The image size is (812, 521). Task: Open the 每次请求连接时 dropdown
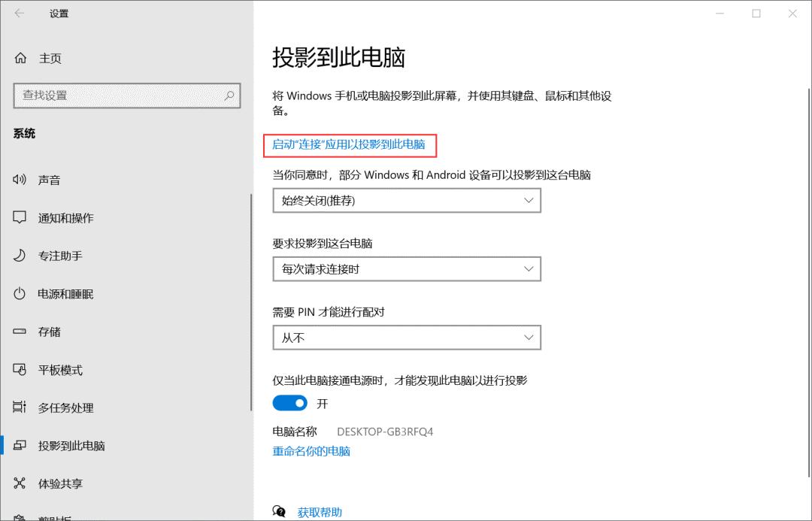click(x=407, y=268)
